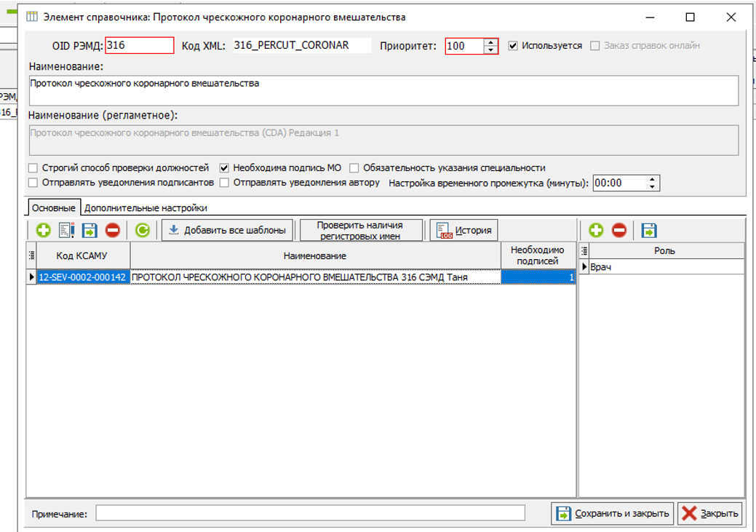Focus the Код XML field
This screenshot has width=756, height=532.
coord(302,45)
